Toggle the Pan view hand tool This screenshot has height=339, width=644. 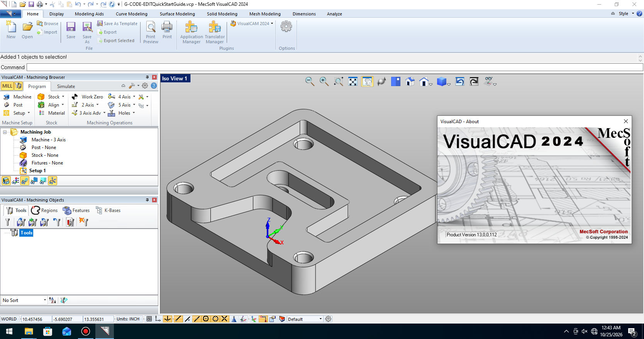point(367,81)
